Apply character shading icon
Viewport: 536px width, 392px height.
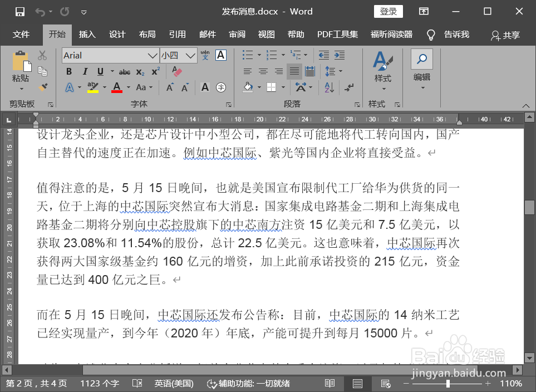(x=205, y=87)
